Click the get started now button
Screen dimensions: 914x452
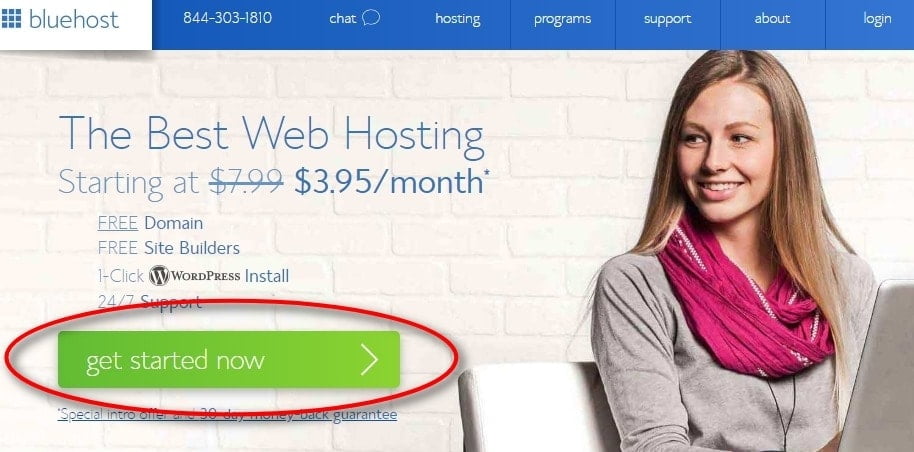[x=229, y=359]
